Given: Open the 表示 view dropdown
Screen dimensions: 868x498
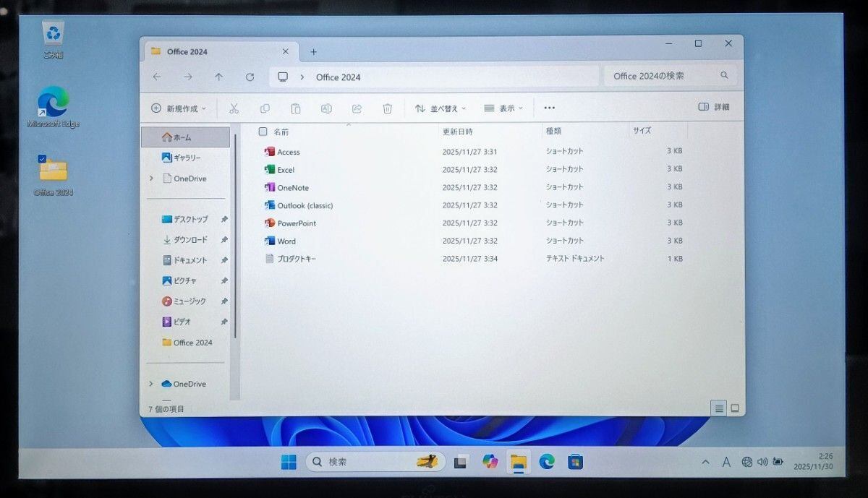Looking at the screenshot, I should 503,108.
